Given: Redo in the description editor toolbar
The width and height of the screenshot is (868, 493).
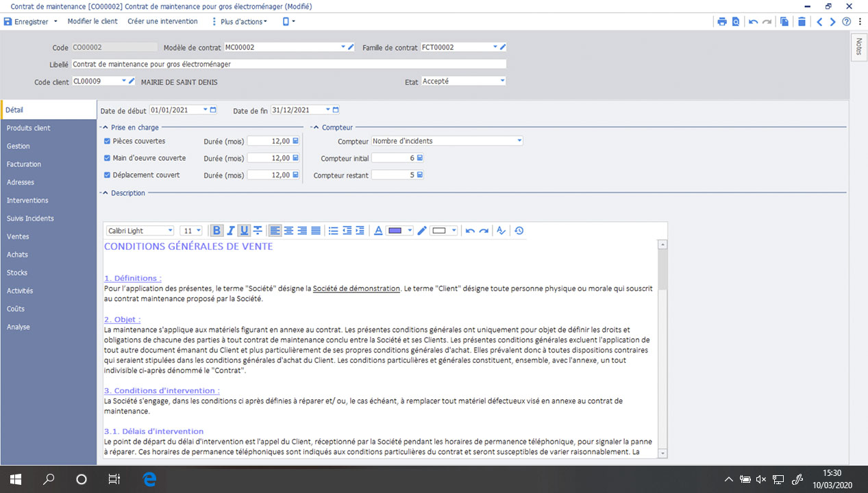Looking at the screenshot, I should click(x=484, y=231).
